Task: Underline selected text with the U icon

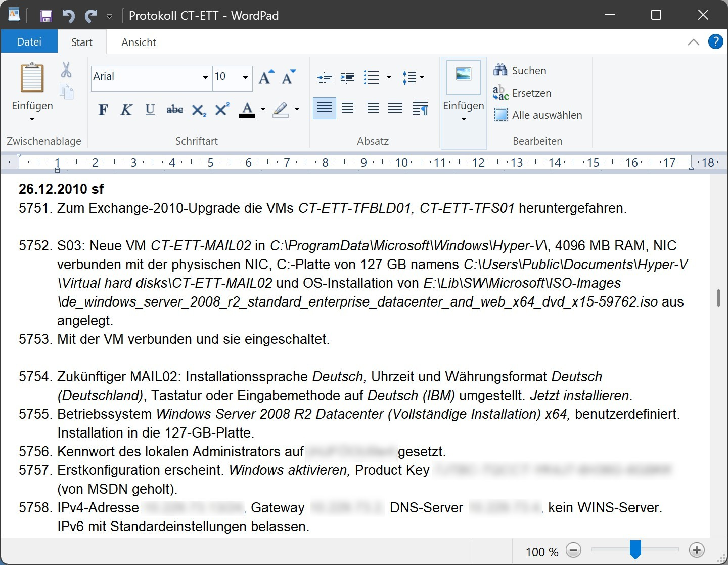Action: 150,110
